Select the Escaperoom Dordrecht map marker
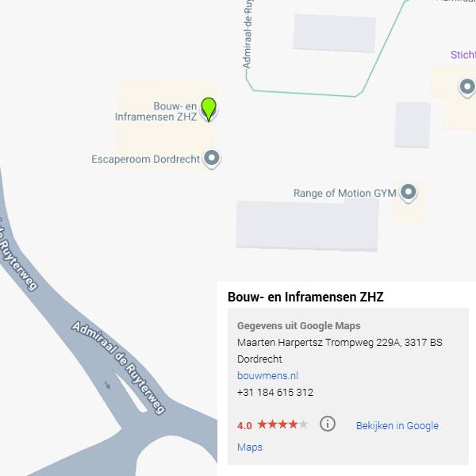Screen dimensions: 476x476 (x=212, y=159)
